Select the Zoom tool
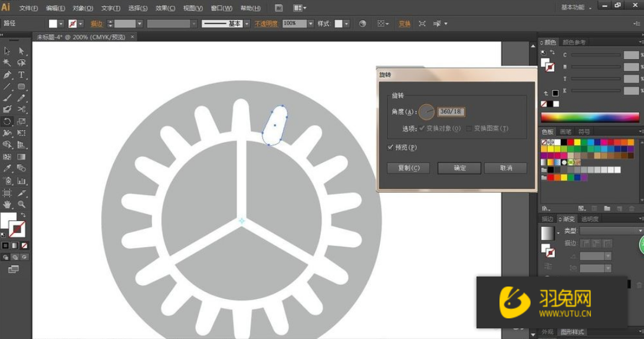 [x=21, y=205]
